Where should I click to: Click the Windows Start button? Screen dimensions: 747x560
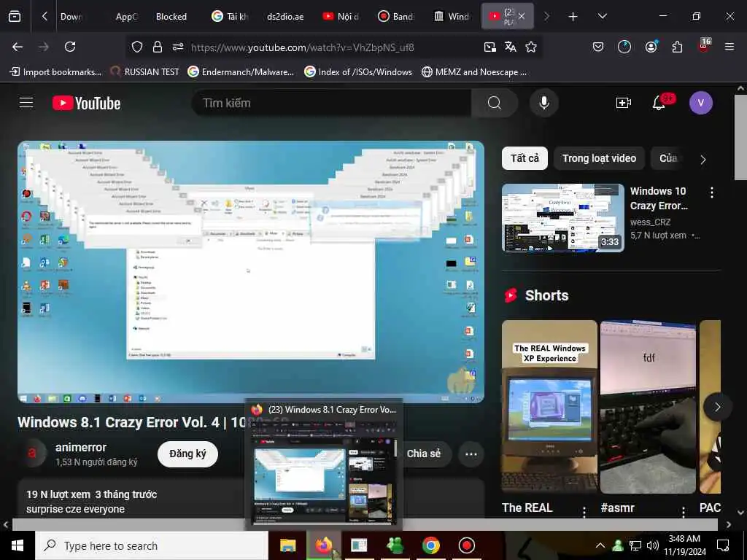[x=18, y=545]
